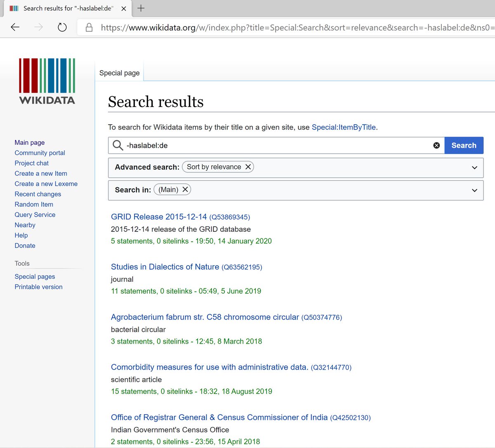Viewport: 495px width, 448px height.
Task: Open Project chat link
Action: 32,163
